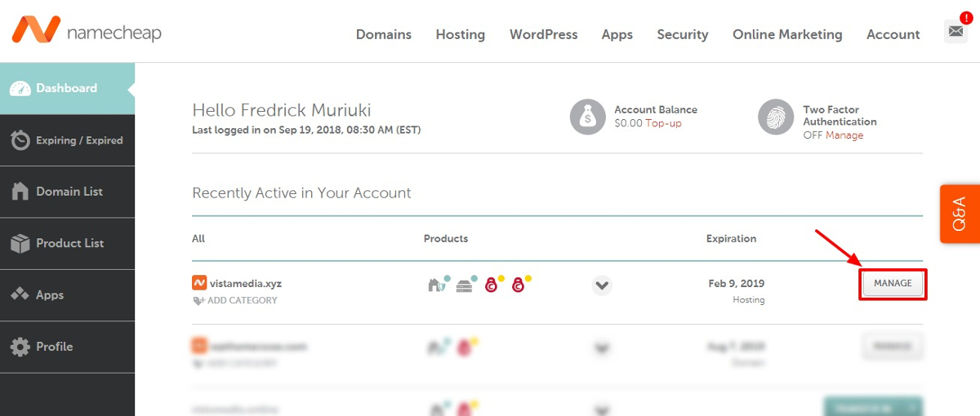980x416 pixels.
Task: Select Dashboard in the sidebar
Action: (67, 88)
